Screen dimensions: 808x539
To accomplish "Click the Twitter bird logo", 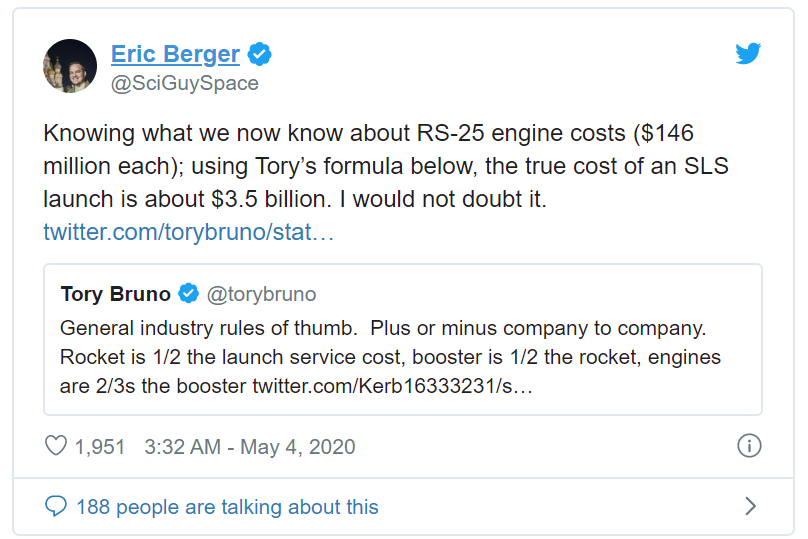I will (x=748, y=54).
